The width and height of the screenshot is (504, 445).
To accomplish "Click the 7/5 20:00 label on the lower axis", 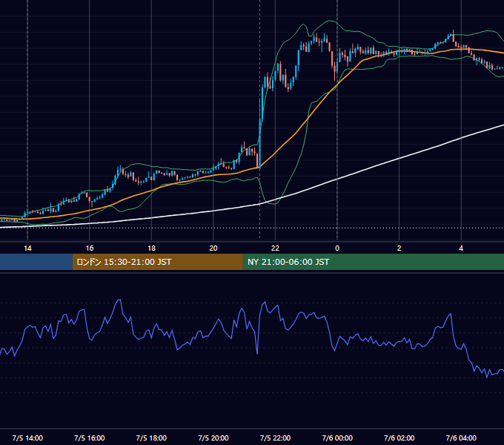I will [x=213, y=438].
